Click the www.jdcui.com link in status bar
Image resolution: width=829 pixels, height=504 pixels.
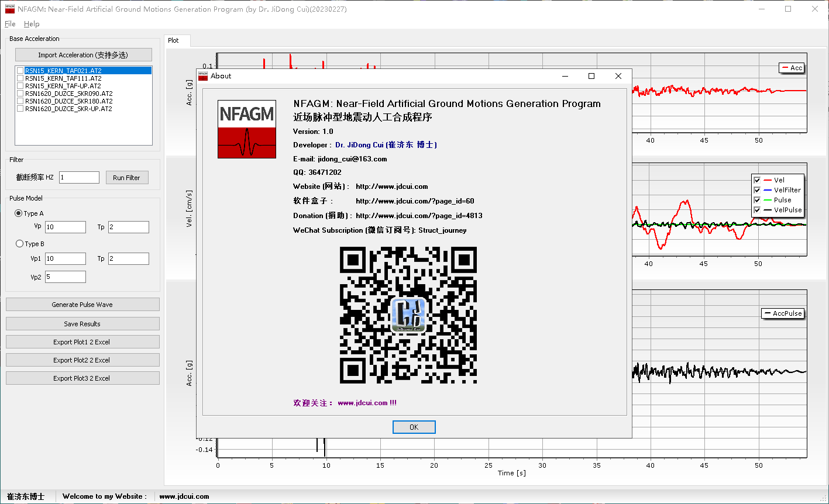[184, 496]
